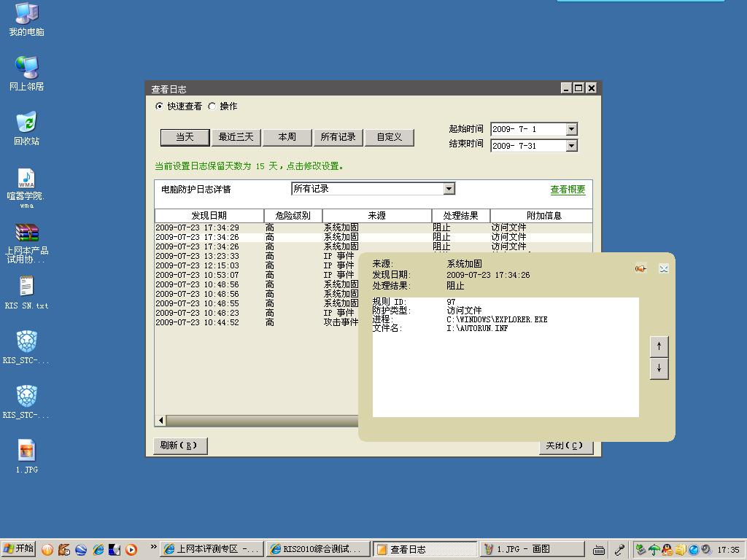Click the log list horizontal scrollbar left arrow
The width and height of the screenshot is (747, 560).
click(161, 421)
